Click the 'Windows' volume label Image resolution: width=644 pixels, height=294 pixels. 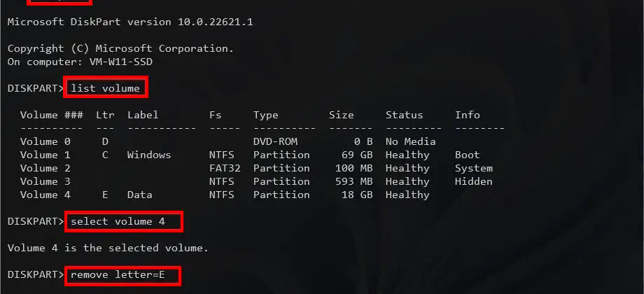[x=149, y=155]
